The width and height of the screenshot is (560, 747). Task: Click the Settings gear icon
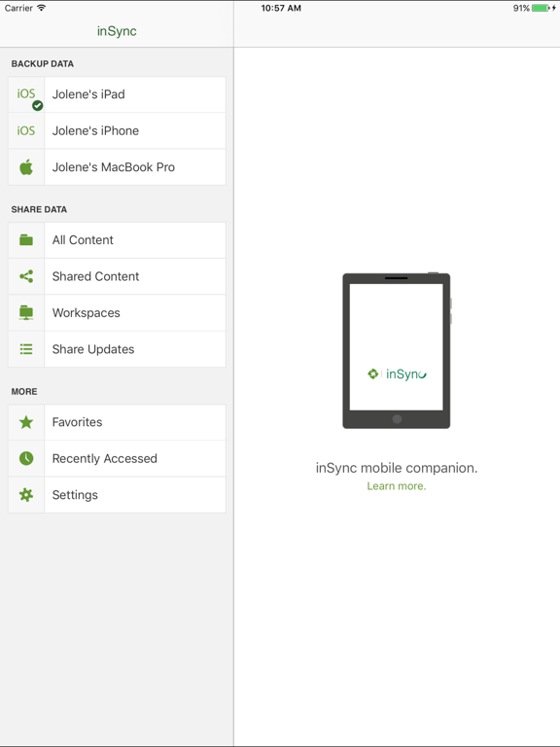(x=26, y=494)
